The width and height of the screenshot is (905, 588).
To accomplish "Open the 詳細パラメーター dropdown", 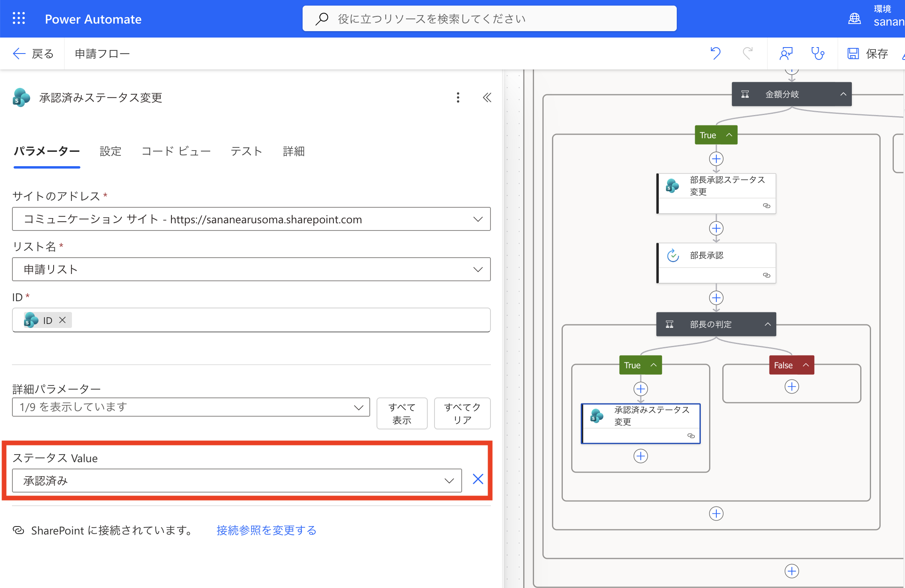I will click(191, 407).
